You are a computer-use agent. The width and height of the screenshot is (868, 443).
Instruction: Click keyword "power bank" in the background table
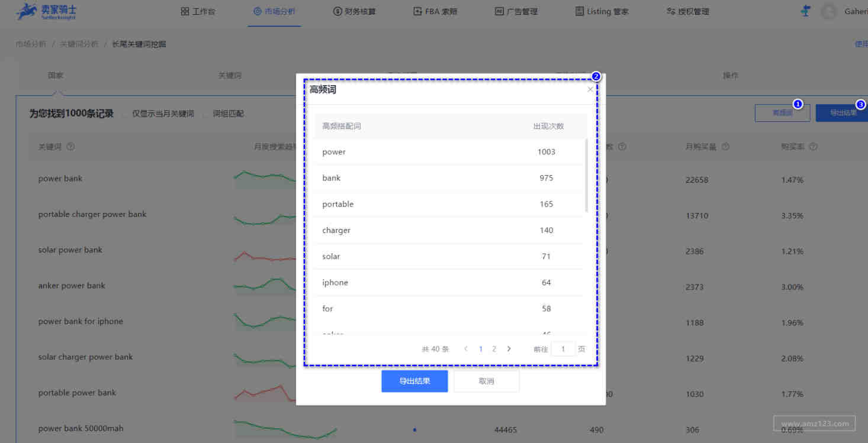click(x=60, y=179)
